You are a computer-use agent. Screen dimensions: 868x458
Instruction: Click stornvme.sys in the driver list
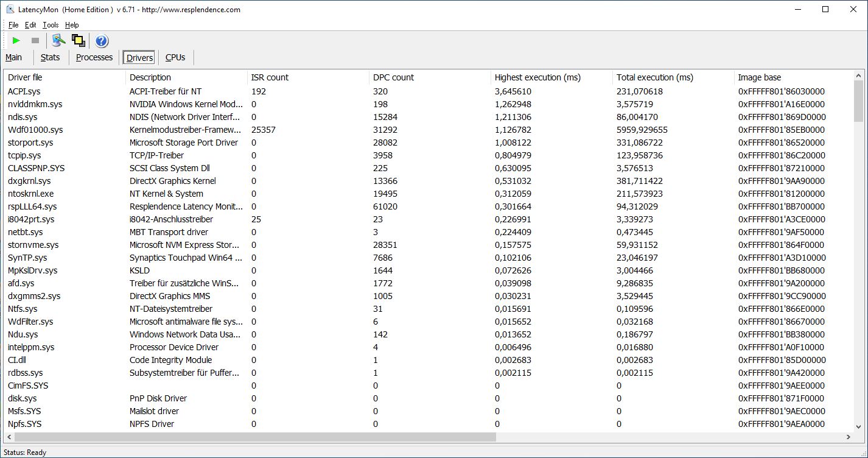point(33,245)
